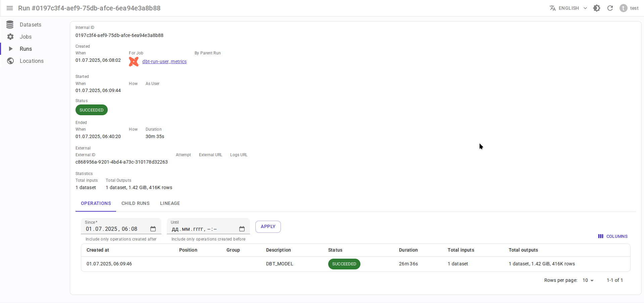Open the dbt-run-user_metrics job link
The width and height of the screenshot is (644, 303).
[164, 61]
